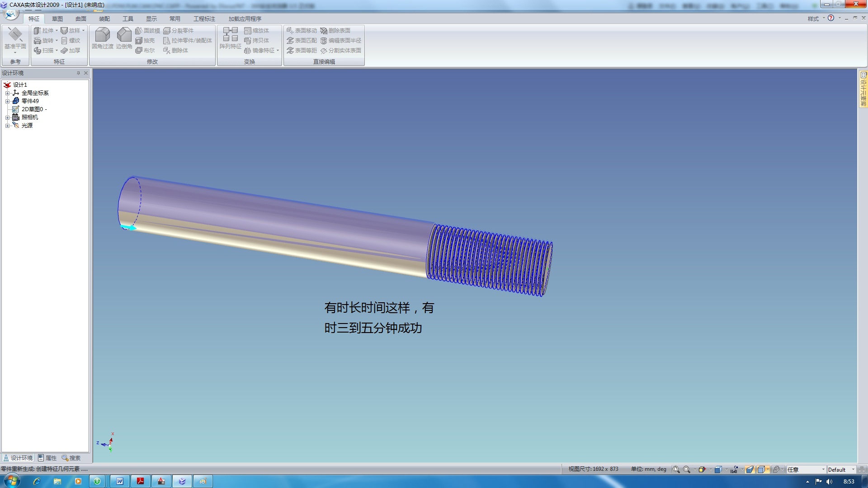Pin the 设计环境 panel
Image resolution: width=868 pixels, height=488 pixels.
[x=78, y=73]
